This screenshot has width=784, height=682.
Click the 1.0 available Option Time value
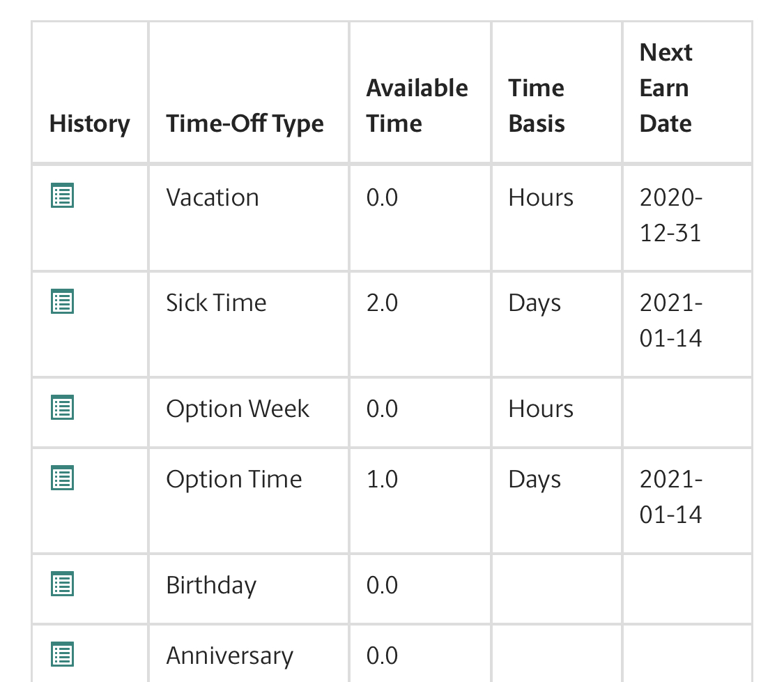[382, 479]
